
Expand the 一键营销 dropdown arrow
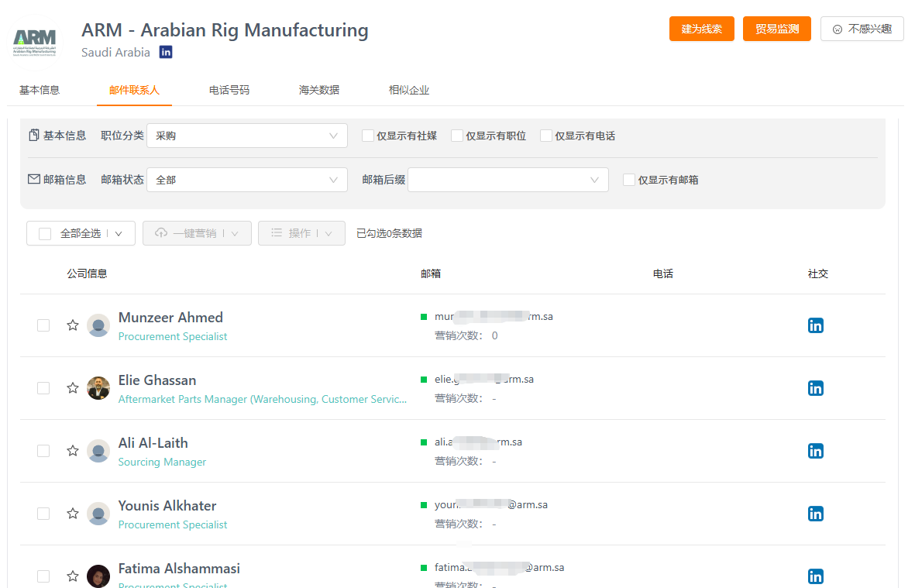click(x=235, y=233)
